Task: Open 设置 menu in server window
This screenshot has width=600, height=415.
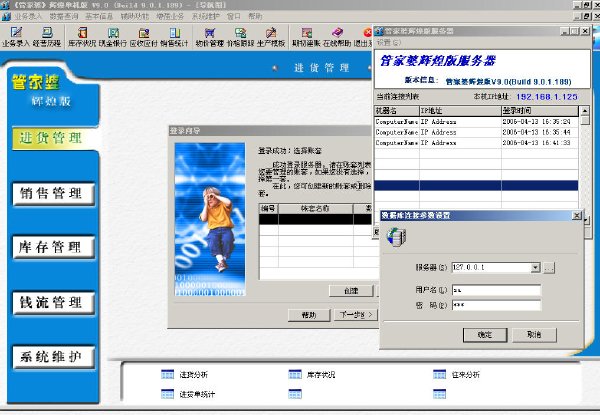Action: point(389,42)
